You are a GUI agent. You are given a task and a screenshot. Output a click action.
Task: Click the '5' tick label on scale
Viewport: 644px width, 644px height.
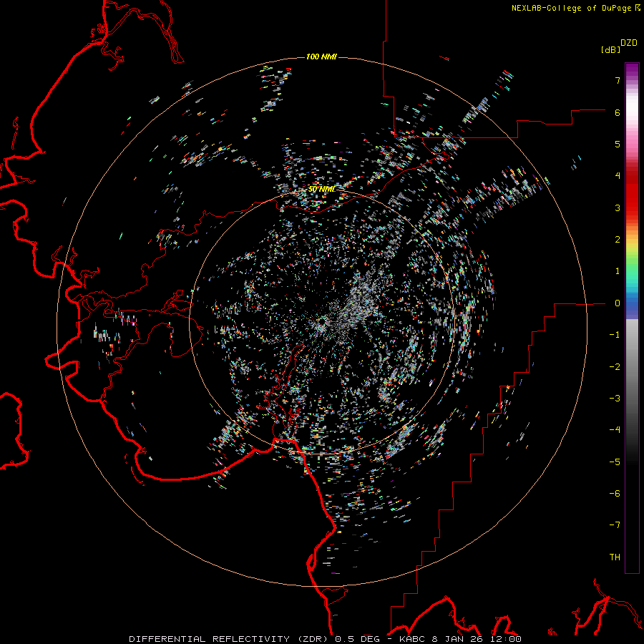pyautogui.click(x=617, y=144)
